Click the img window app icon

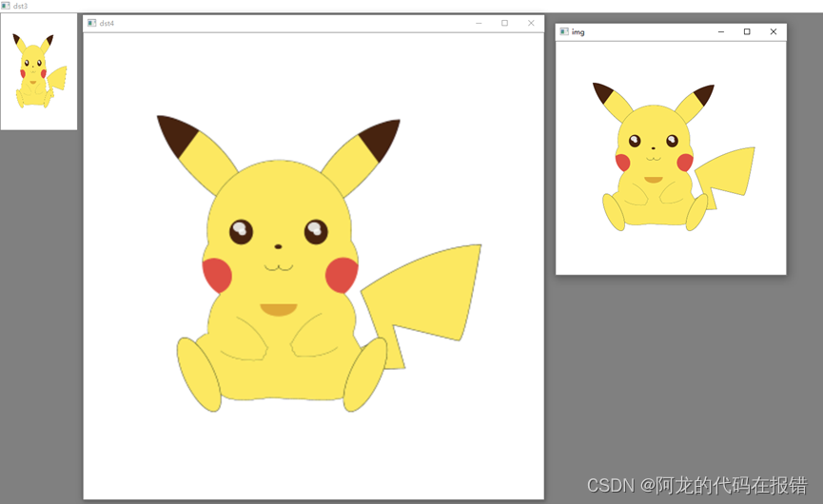[564, 31]
